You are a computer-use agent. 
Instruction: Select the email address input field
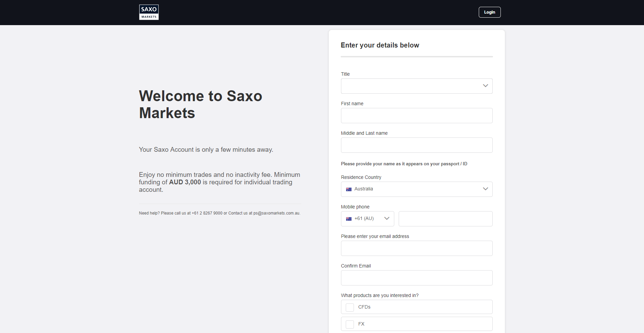416,248
